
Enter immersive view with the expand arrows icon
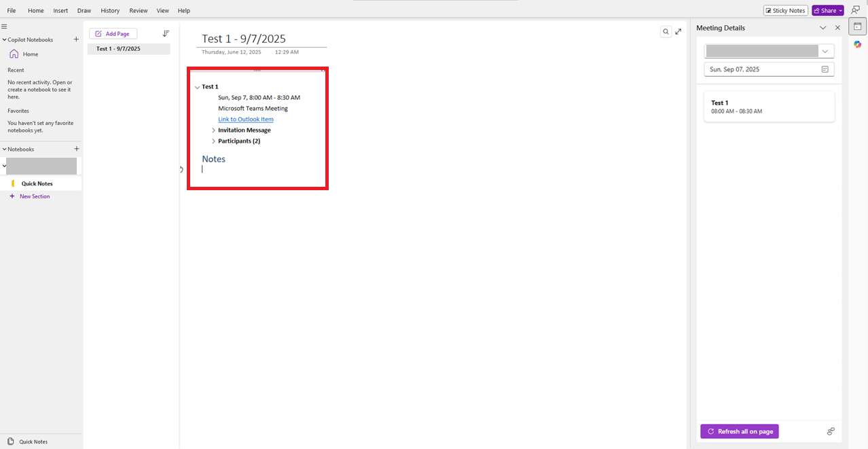tap(678, 31)
